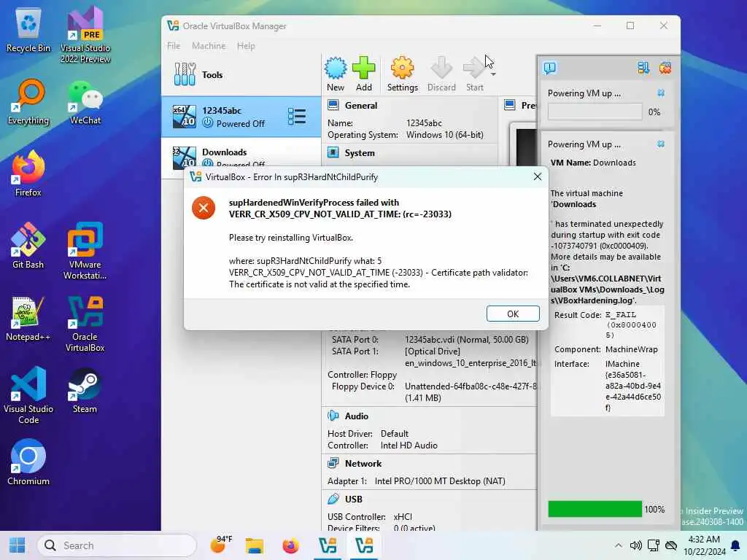Open the Machine menu

pos(209,46)
